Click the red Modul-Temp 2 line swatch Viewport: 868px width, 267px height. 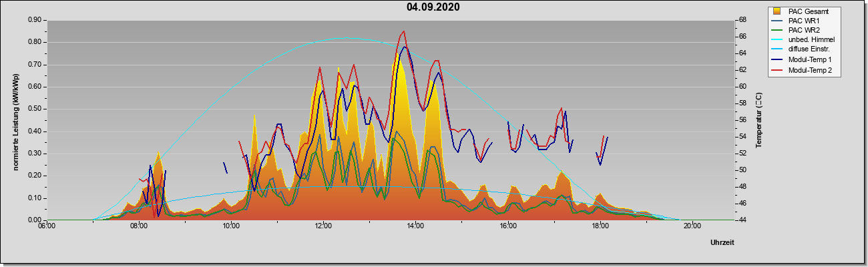tap(777, 70)
